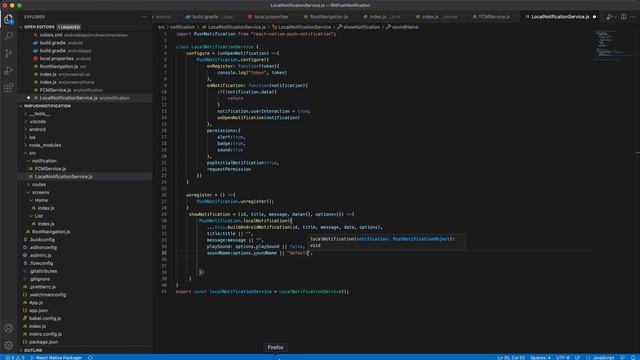Open app.json file
The image size is (640, 360).
(38, 311)
